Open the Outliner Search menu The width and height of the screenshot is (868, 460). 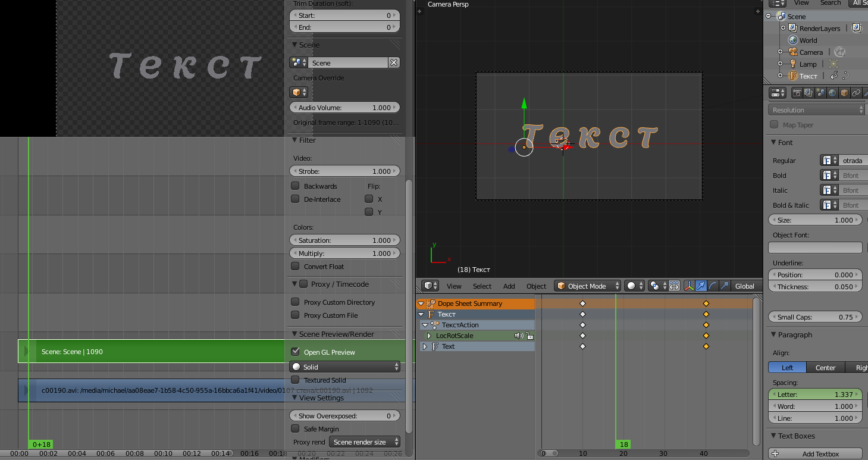click(831, 3)
